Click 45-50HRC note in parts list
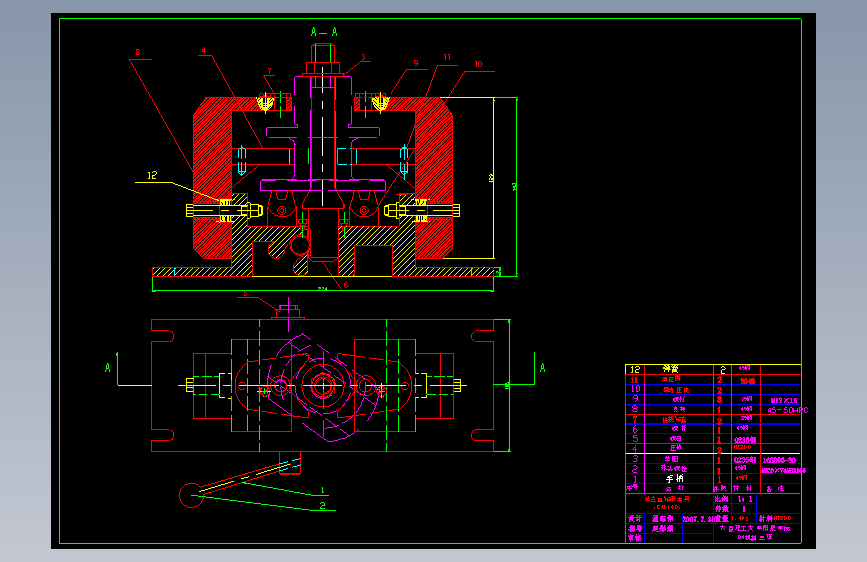This screenshot has width=867, height=562. pyautogui.click(x=788, y=410)
